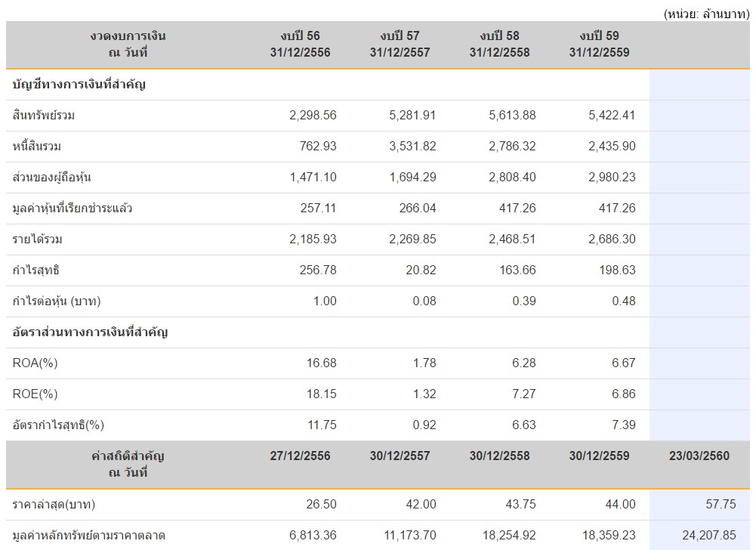This screenshot has width=756, height=550.
Task: Select the งบปี 58 column header
Action: 499,45
